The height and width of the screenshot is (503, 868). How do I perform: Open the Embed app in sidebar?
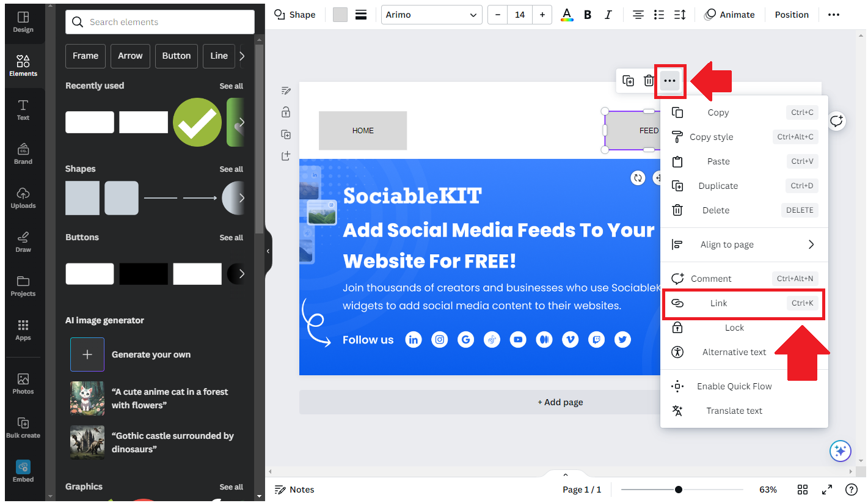pos(23,471)
